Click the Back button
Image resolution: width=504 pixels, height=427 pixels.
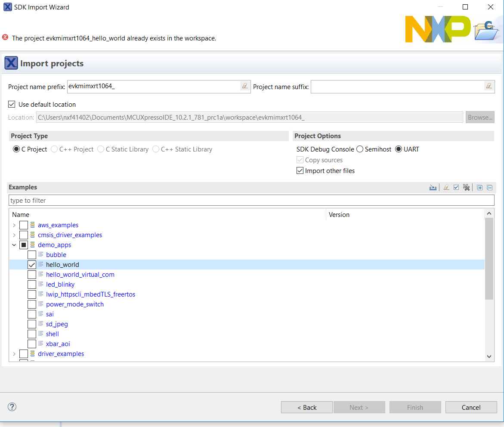(306, 407)
